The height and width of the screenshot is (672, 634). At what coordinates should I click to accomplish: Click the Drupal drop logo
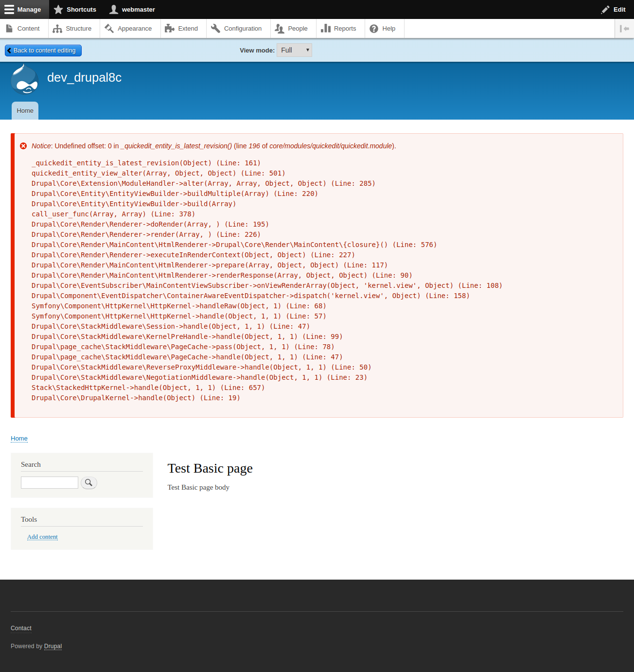(25, 79)
